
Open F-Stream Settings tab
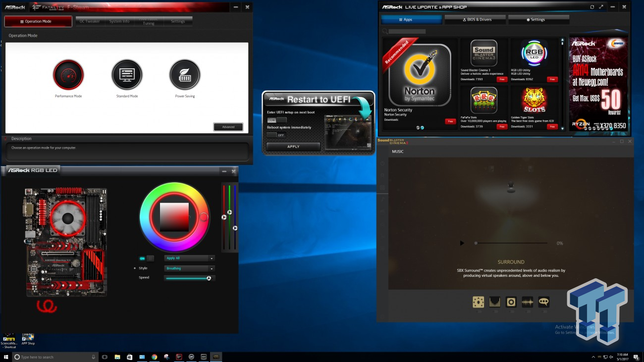178,21
